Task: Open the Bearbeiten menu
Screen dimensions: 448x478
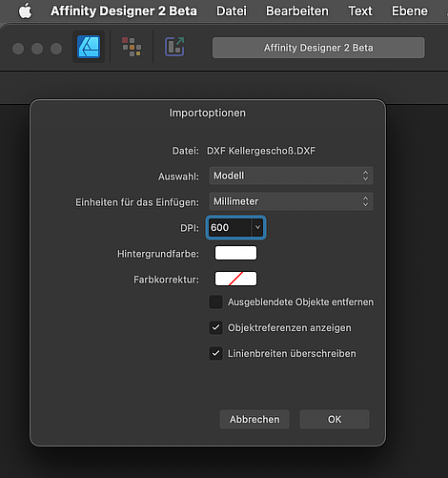Action: (297, 11)
